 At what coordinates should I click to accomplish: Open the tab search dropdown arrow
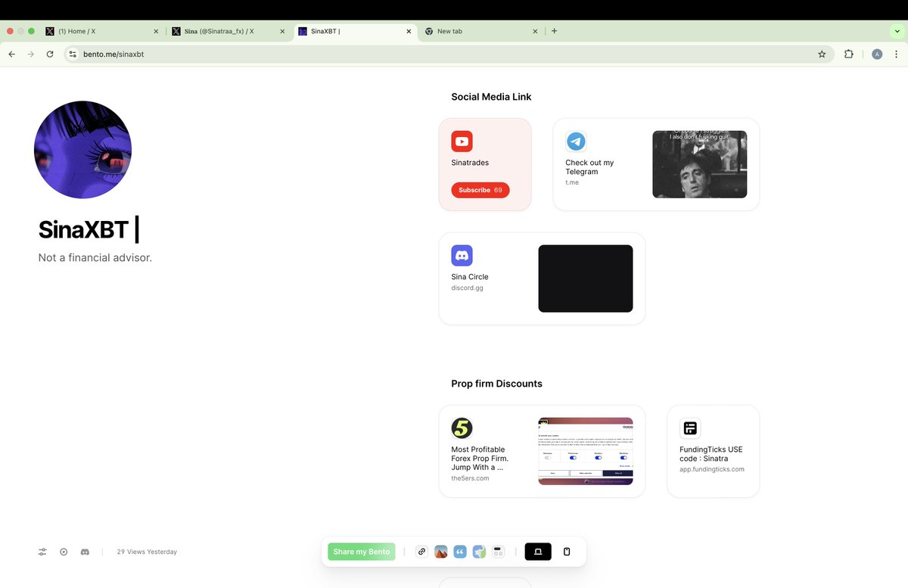pos(897,31)
